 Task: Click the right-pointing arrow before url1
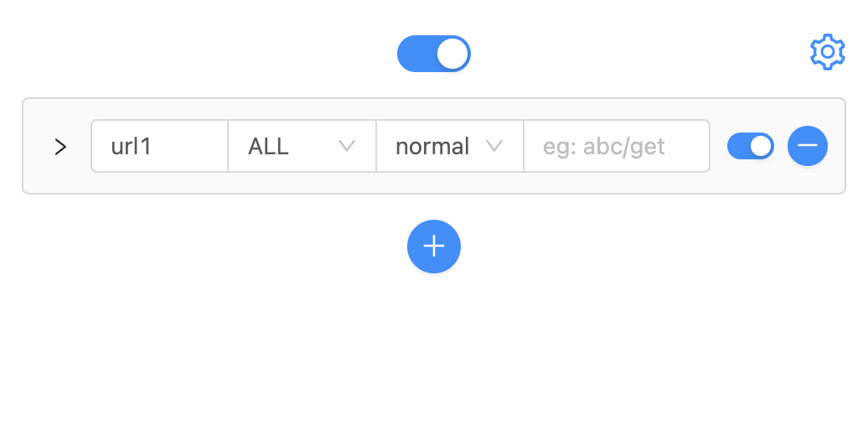coord(60,147)
